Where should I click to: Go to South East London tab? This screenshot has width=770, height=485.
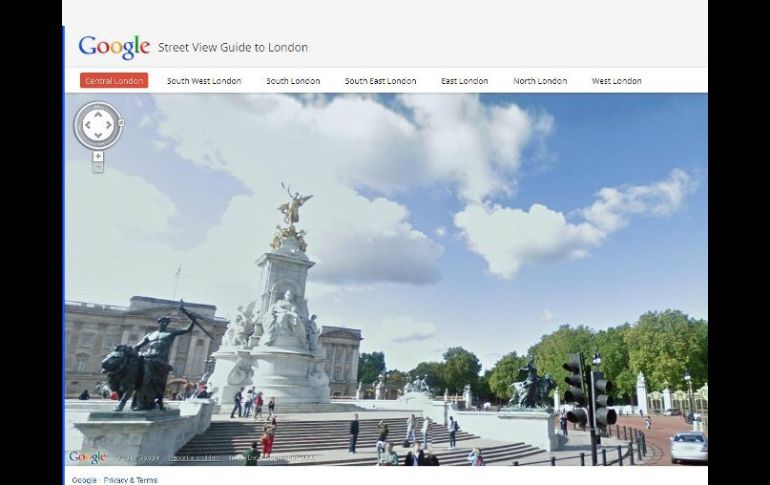[380, 81]
